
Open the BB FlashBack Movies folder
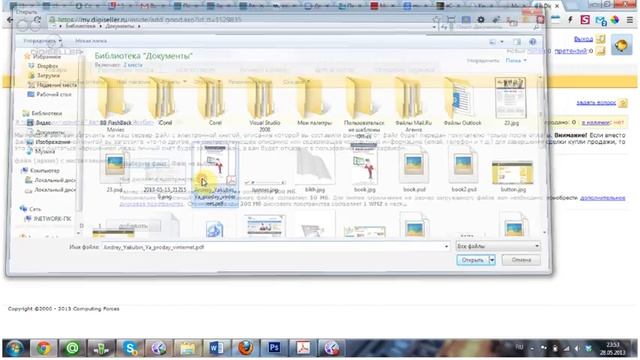[115, 105]
